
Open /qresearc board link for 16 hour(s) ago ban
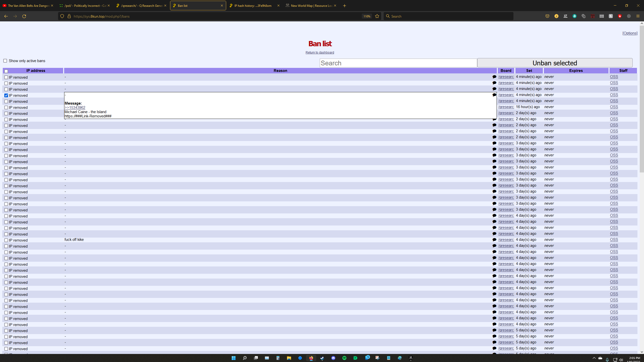(x=506, y=107)
